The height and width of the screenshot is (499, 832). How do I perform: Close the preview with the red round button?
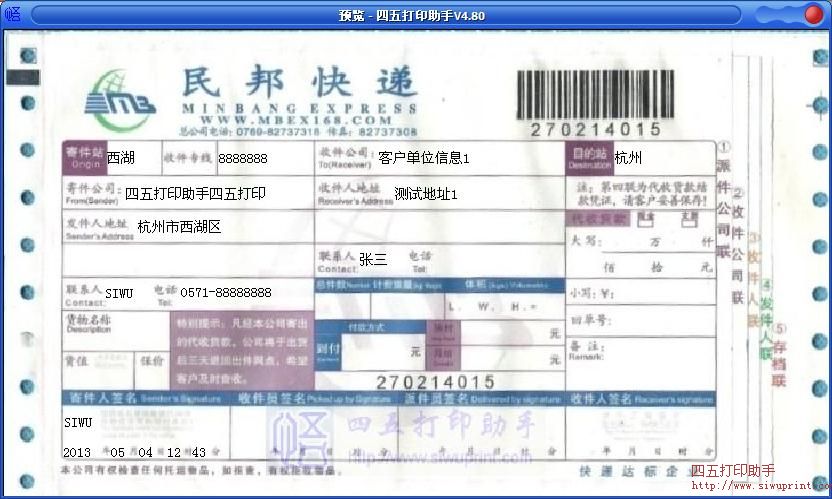point(813,15)
